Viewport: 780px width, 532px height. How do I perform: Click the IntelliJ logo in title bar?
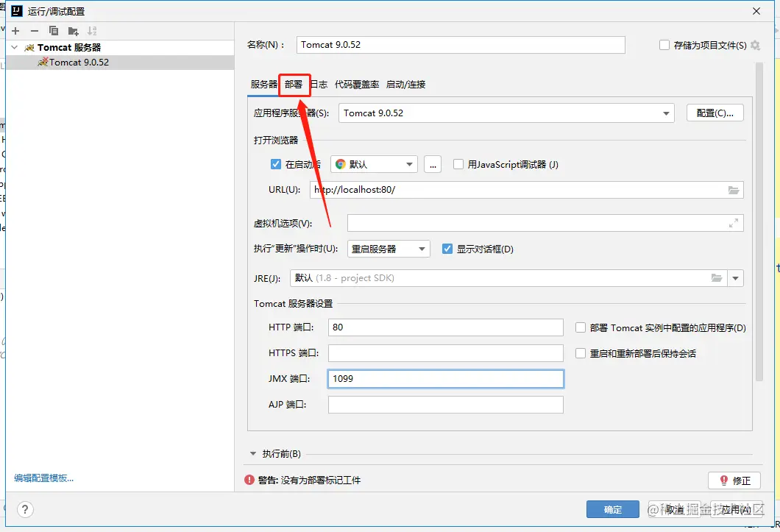point(16,11)
